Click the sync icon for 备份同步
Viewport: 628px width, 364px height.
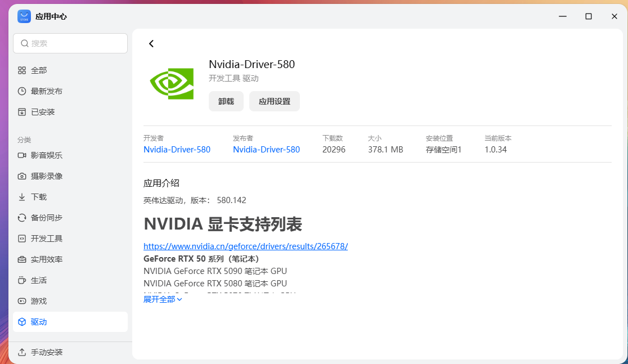pyautogui.click(x=22, y=218)
